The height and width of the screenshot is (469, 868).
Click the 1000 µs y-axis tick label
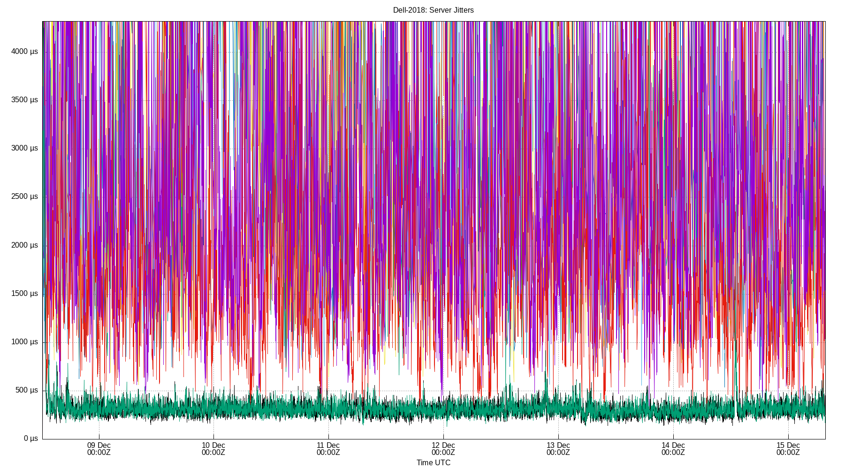pos(24,341)
